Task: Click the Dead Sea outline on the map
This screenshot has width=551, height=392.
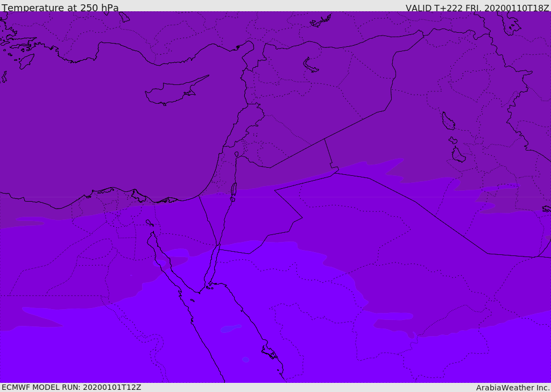Action: coord(234,191)
